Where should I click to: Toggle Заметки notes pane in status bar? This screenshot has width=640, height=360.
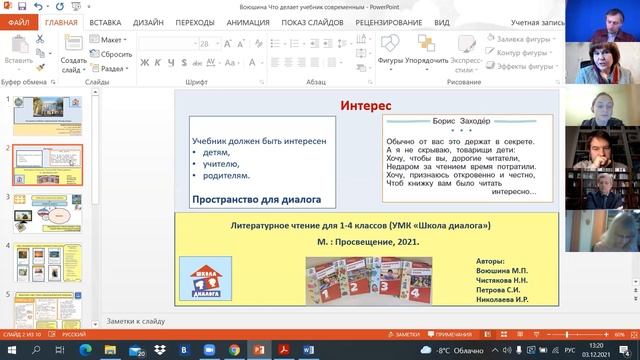pyautogui.click(x=404, y=334)
